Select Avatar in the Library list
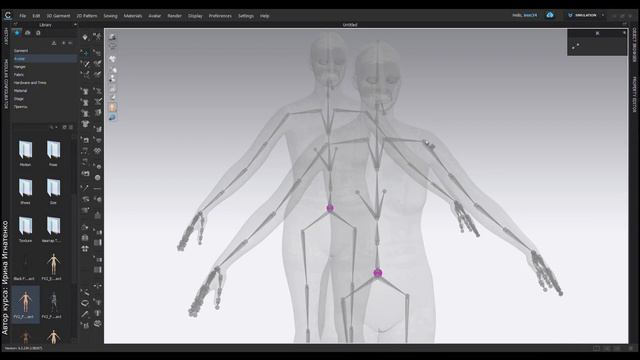640x360 pixels. tap(44, 59)
